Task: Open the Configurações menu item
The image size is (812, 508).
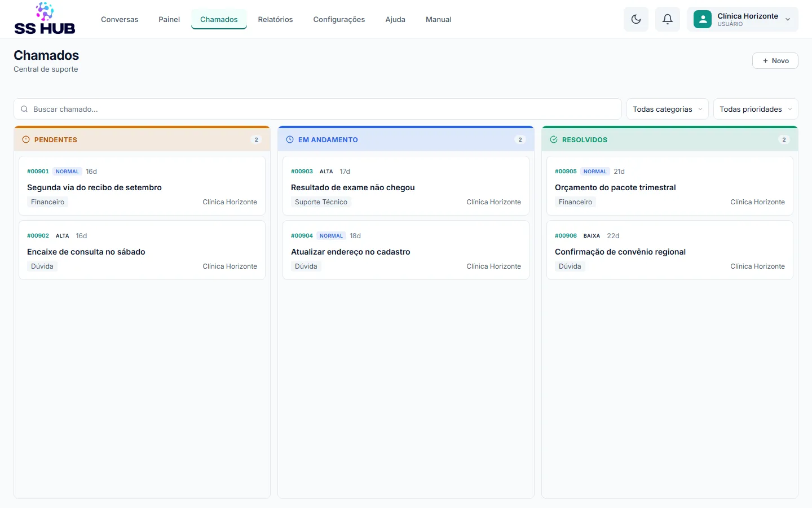Action: pos(339,19)
